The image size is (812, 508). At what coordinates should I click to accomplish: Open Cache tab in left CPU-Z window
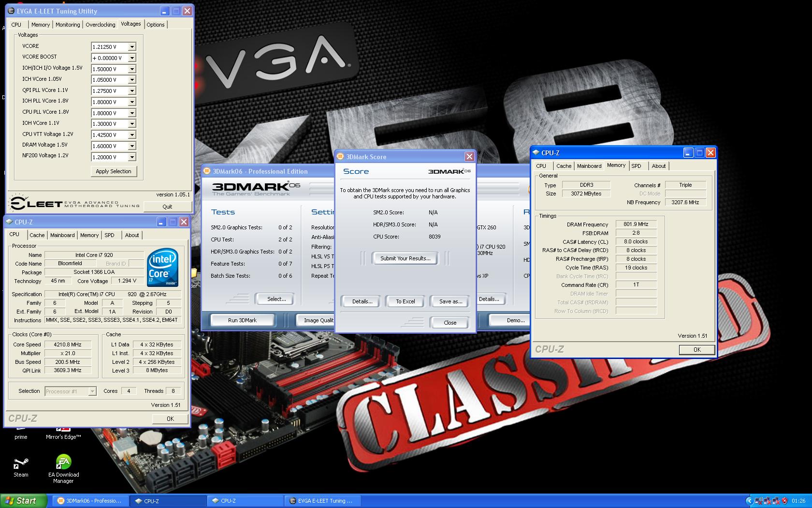tap(37, 235)
